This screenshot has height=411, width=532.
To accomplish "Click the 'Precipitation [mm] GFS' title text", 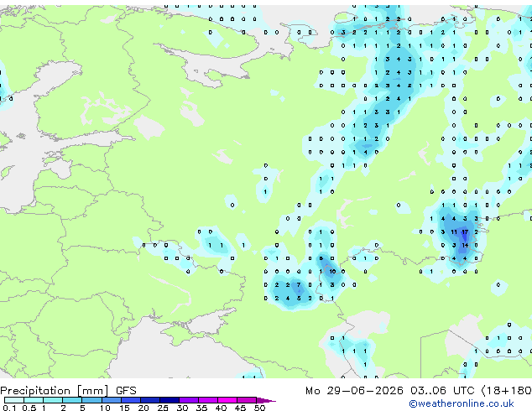I will coord(68,391).
